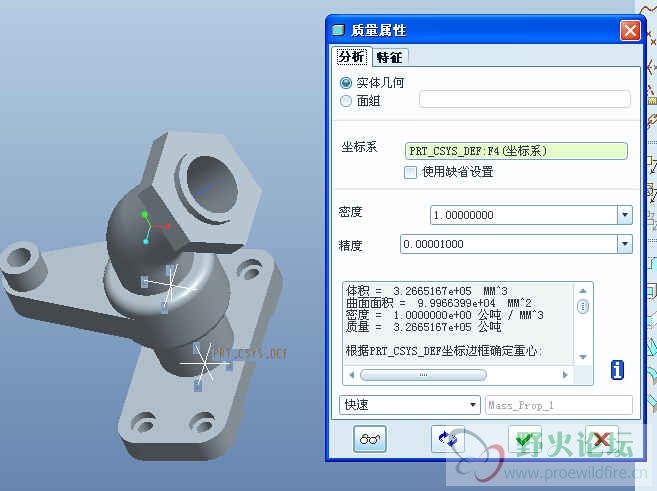Click the vertical scrollbar thumb in results
This screenshot has width=657, height=491.
(x=583, y=306)
